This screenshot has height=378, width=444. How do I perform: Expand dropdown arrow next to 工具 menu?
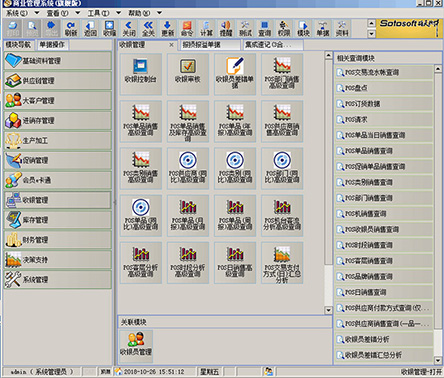click(x=118, y=13)
